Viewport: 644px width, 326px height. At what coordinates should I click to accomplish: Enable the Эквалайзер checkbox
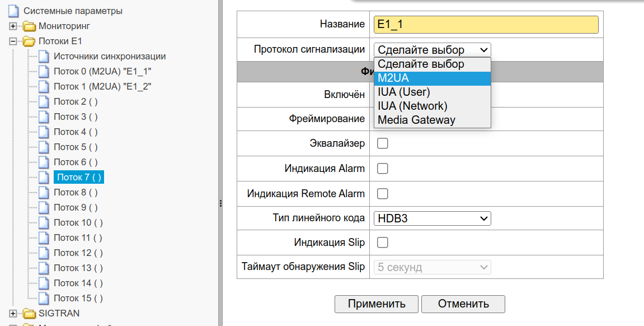(383, 144)
